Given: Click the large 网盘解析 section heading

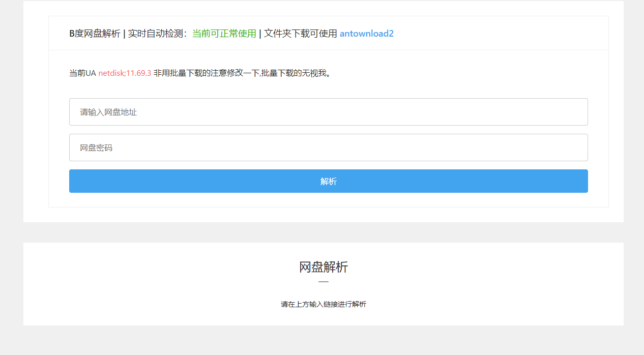Looking at the screenshot, I should tap(323, 267).
